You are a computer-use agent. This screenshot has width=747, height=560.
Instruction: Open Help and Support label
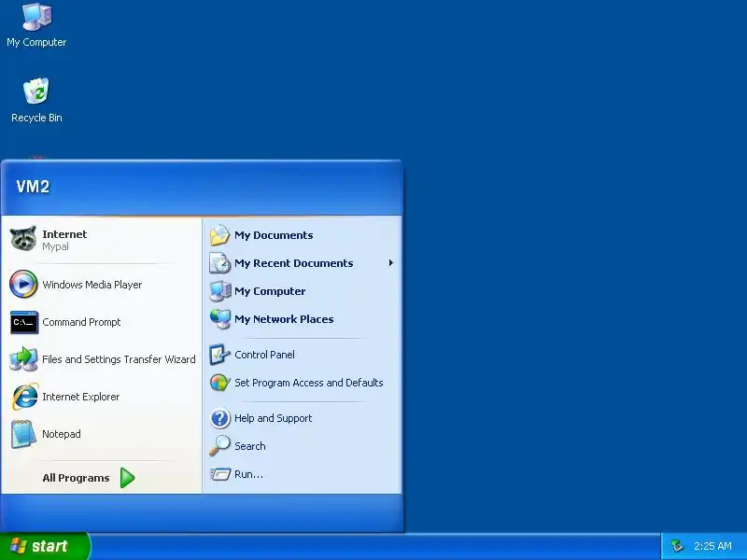coord(273,418)
